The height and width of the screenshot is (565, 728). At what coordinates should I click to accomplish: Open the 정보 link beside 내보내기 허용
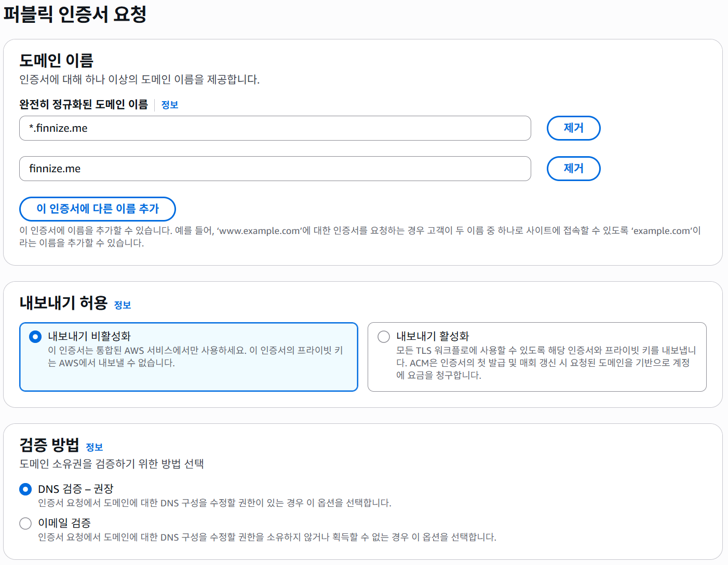pos(123,306)
